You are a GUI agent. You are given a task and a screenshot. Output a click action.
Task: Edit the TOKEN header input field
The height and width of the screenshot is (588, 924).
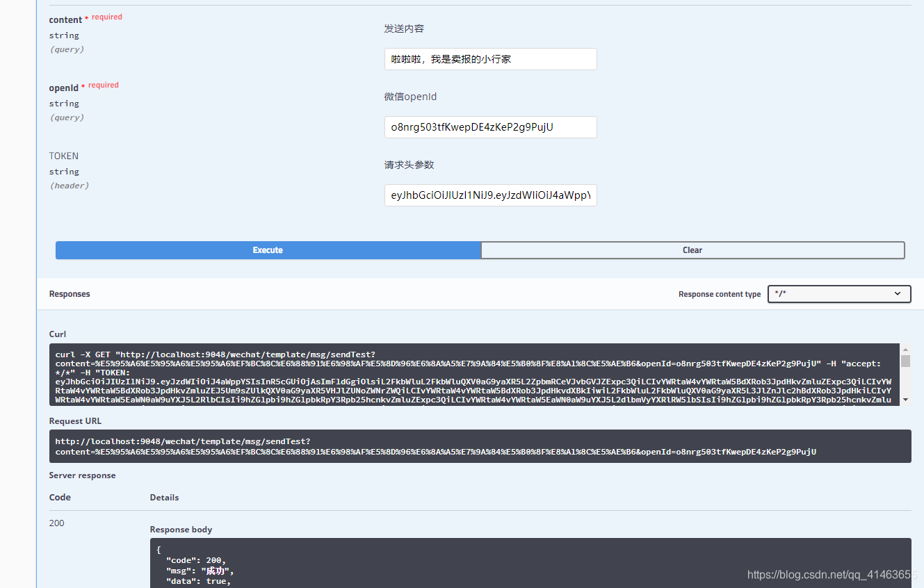[490, 195]
